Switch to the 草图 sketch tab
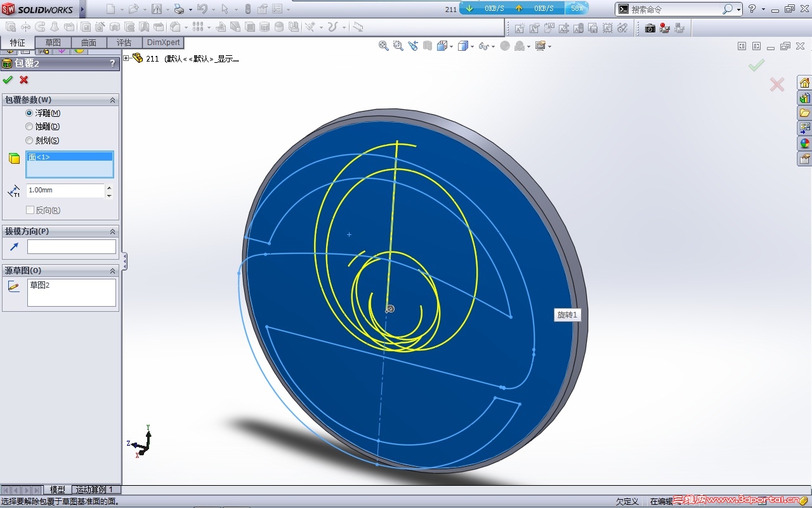 53,43
